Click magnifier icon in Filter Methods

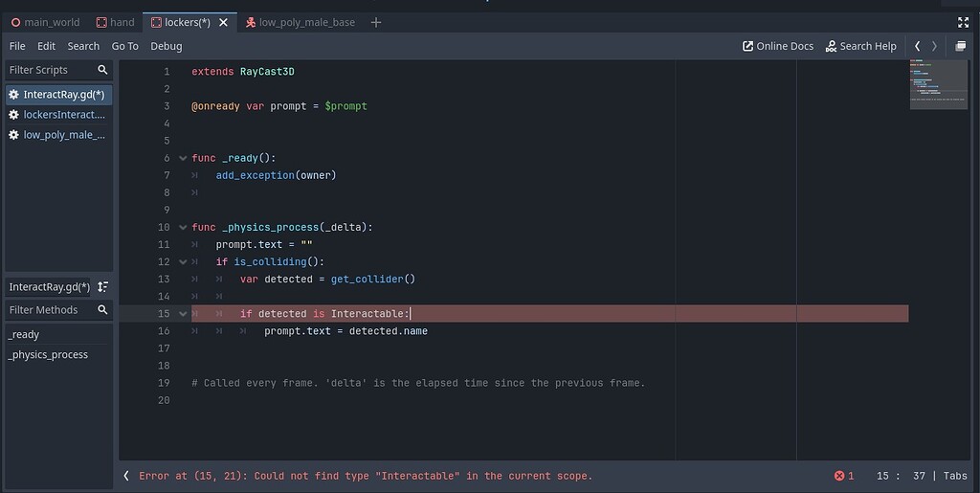102,310
